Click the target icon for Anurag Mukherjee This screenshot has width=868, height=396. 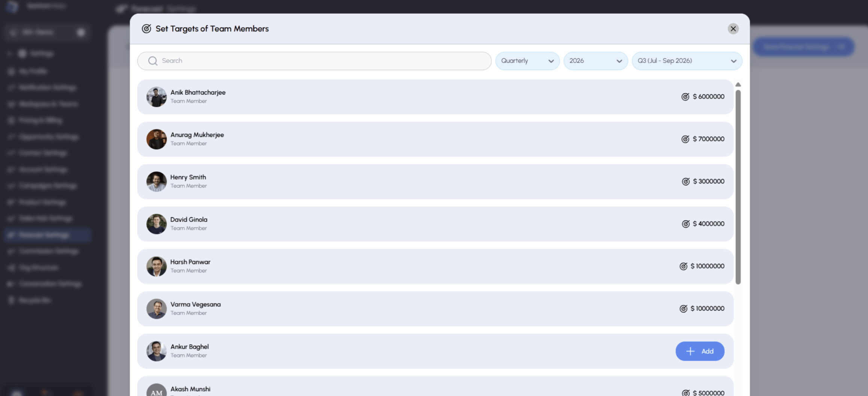685,139
